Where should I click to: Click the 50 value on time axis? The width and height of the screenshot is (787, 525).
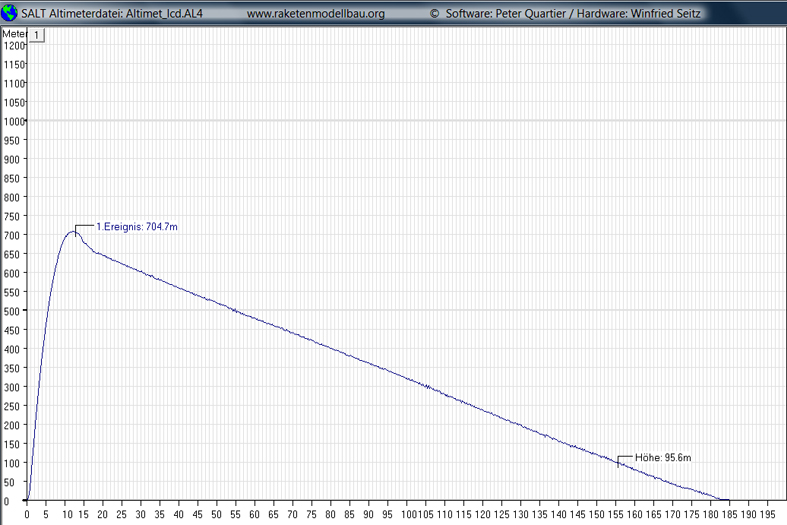[216, 514]
